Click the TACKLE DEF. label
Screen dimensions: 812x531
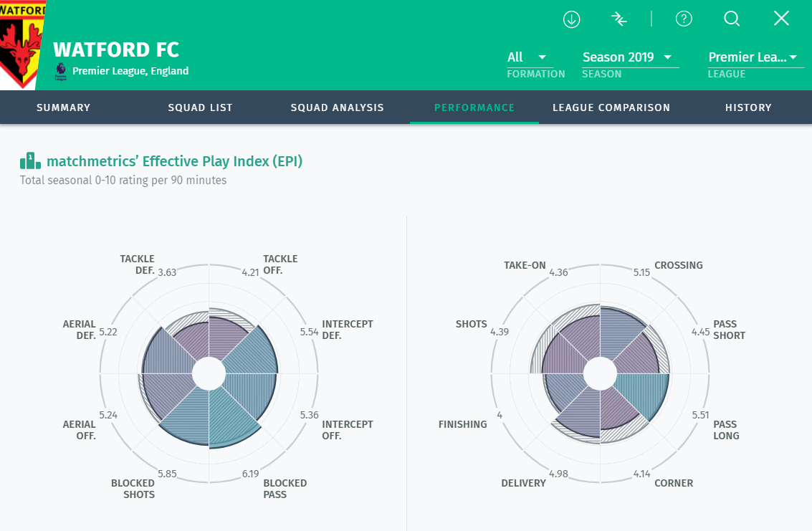click(x=137, y=264)
